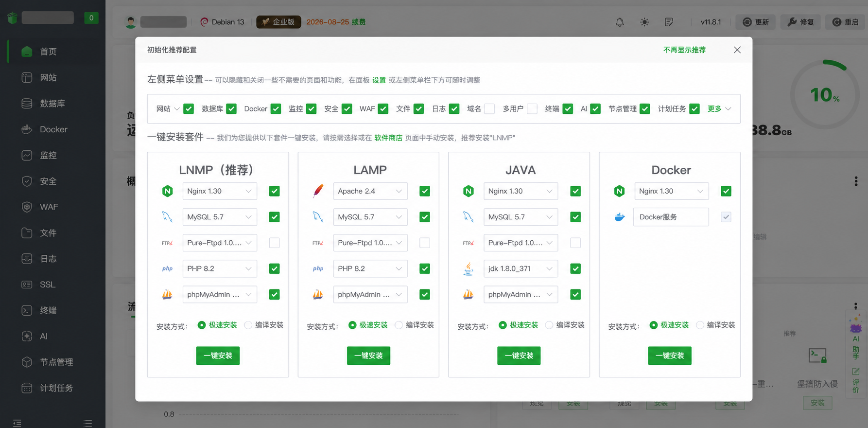
Task: Click the Docker服务 field
Action: (x=671, y=217)
